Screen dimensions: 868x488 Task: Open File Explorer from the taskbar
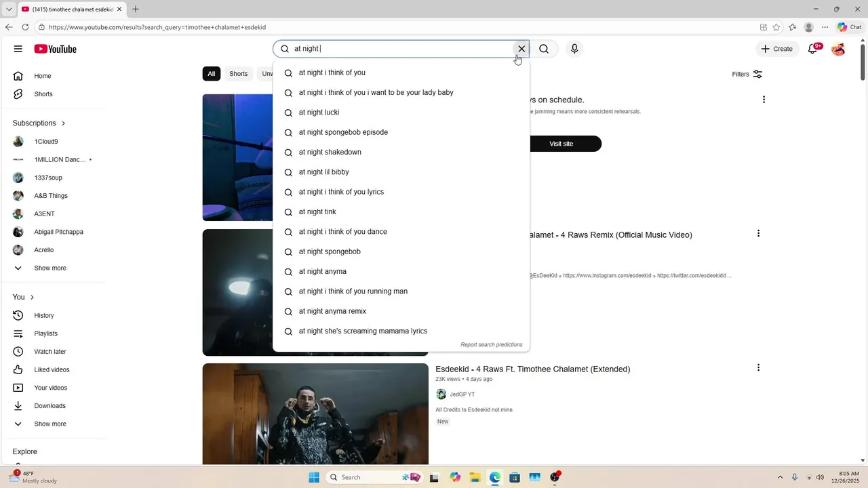click(475, 477)
